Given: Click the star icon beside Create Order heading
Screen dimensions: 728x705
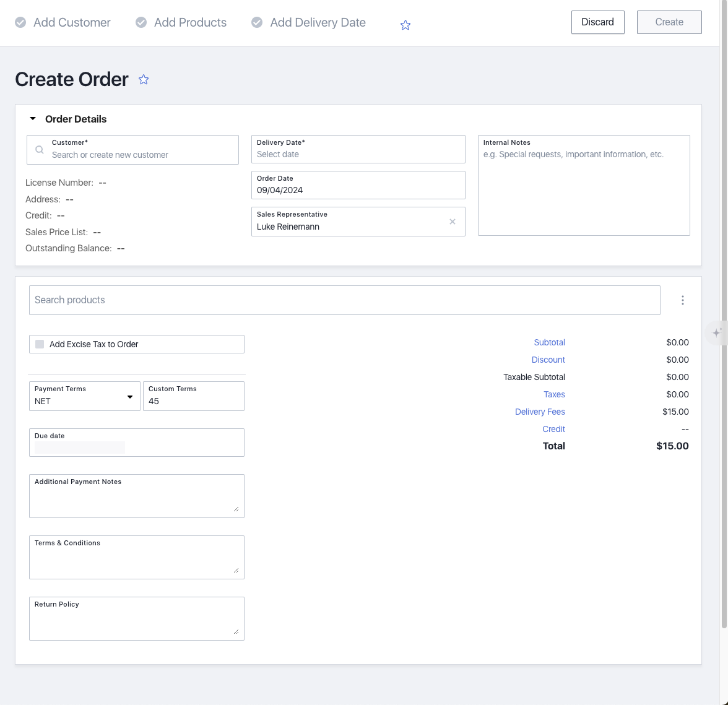Looking at the screenshot, I should click(x=144, y=80).
